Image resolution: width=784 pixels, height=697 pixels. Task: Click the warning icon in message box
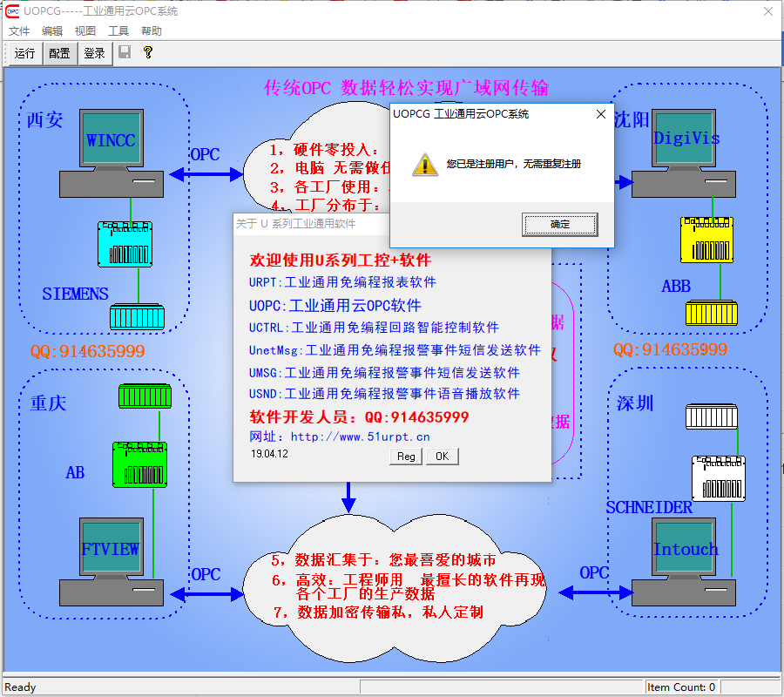(x=424, y=164)
